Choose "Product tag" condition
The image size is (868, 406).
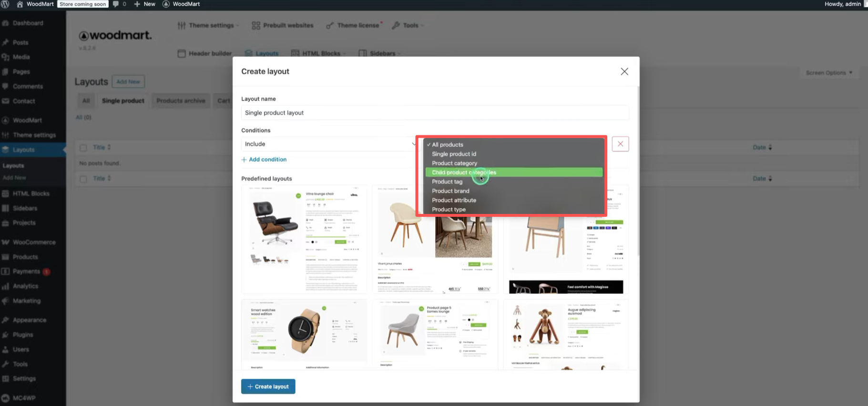[x=514, y=182]
